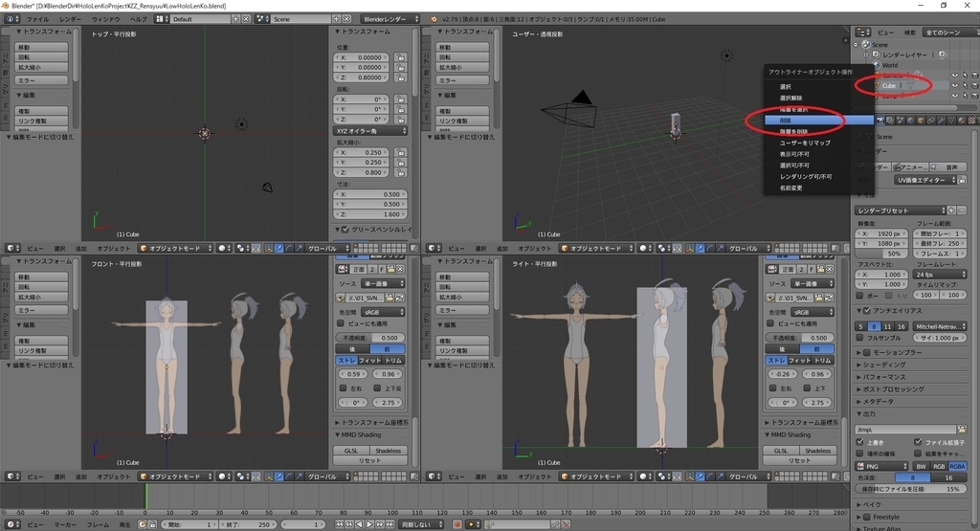The width and height of the screenshot is (980, 531).
Task: Click the 削除 (delete) context menu entry
Action: [786, 121]
